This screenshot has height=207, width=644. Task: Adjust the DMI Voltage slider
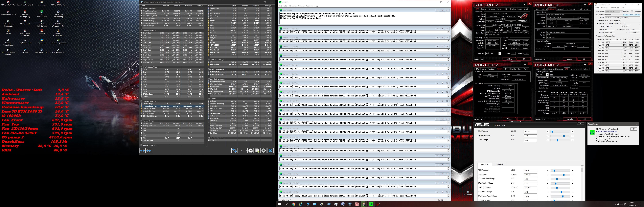click(563, 175)
